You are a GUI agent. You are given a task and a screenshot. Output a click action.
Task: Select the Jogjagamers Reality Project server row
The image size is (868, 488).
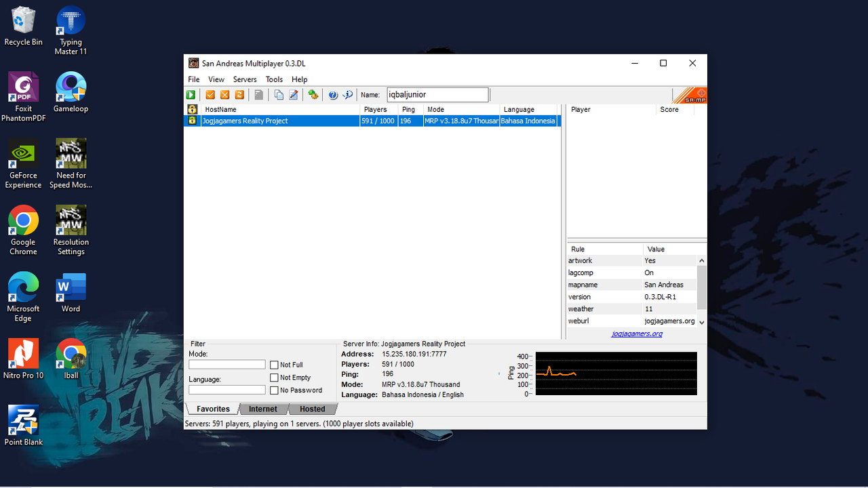click(x=372, y=121)
